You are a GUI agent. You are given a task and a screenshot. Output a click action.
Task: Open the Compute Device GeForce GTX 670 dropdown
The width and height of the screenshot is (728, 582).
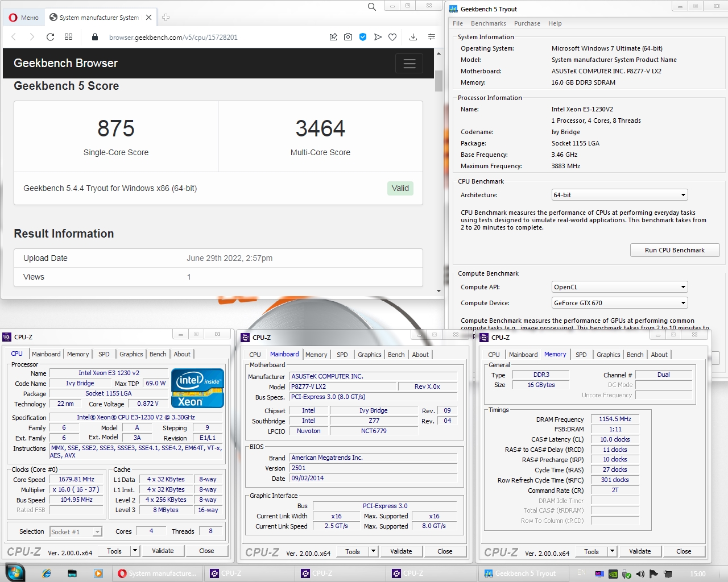pyautogui.click(x=619, y=303)
